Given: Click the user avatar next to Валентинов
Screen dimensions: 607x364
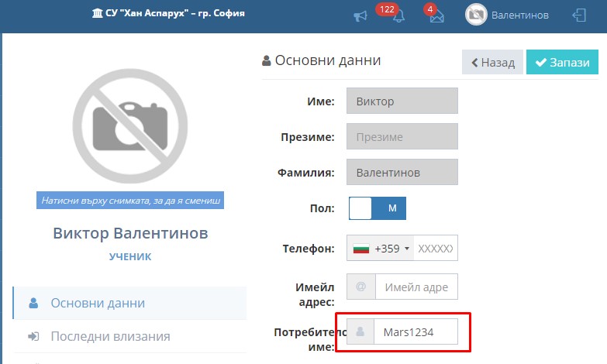Looking at the screenshot, I should point(476,15).
